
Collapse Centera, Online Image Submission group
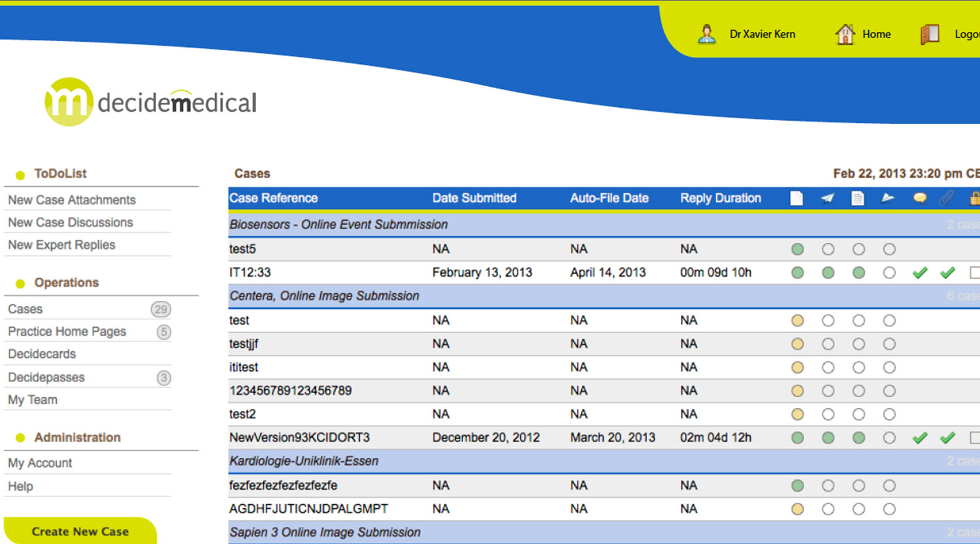(x=324, y=296)
